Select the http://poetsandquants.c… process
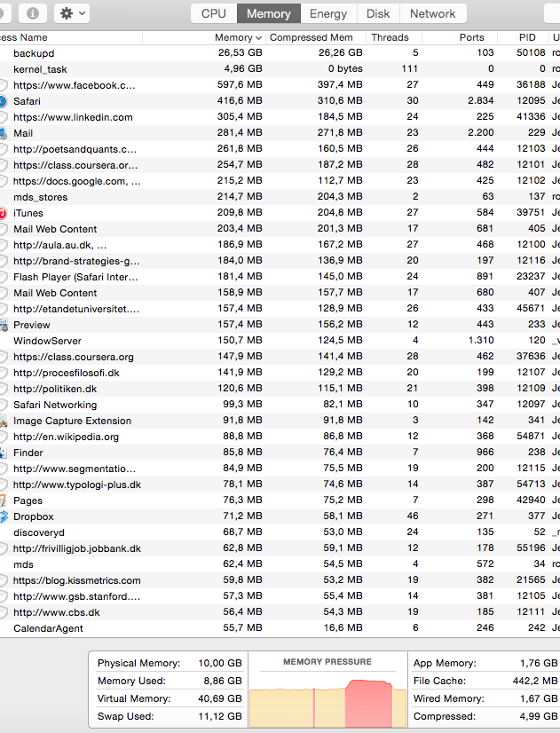The height and width of the screenshot is (733, 560). 280,149
